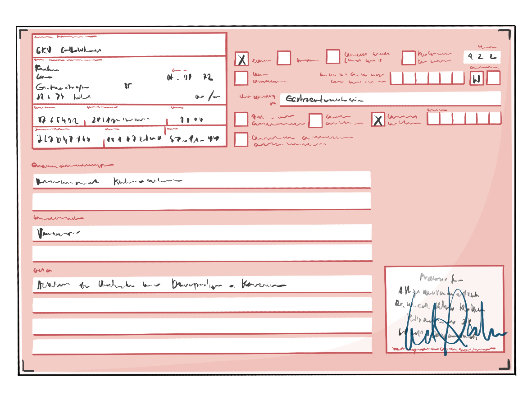This screenshot has width=532, height=396.
Task: Click the first filled diagnosis text line
Action: [x=201, y=180]
